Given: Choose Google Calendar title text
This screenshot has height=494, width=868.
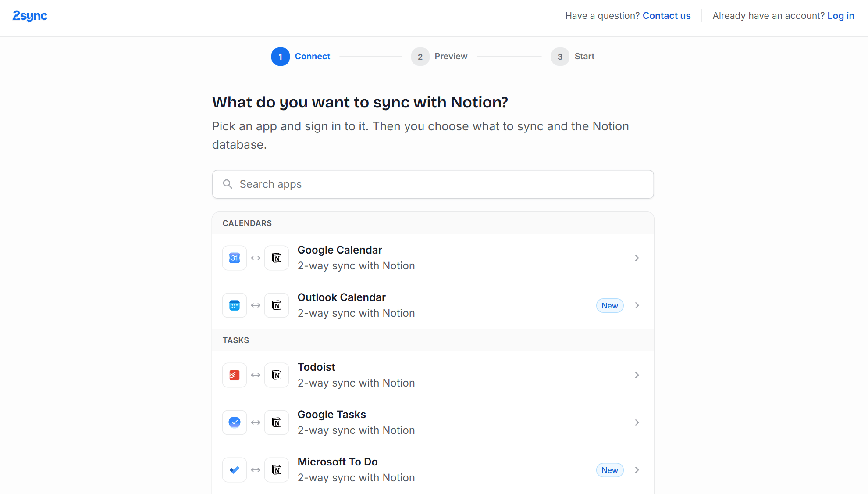Looking at the screenshot, I should click(340, 250).
